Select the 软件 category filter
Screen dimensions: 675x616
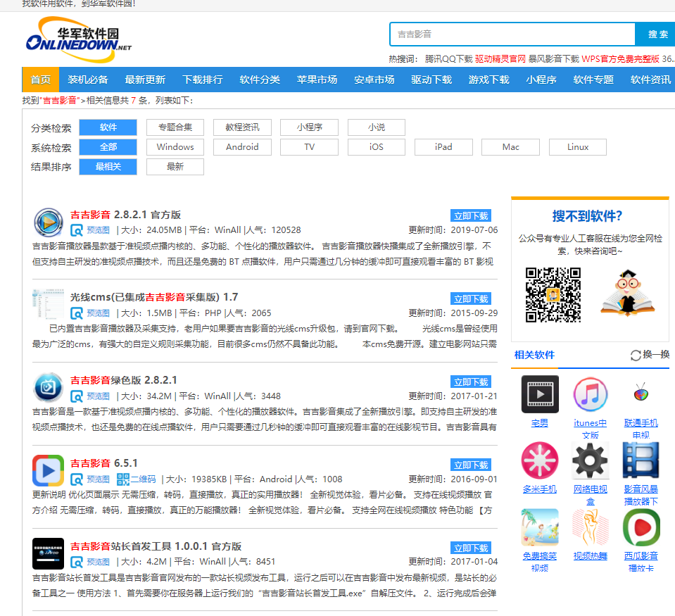coord(108,127)
